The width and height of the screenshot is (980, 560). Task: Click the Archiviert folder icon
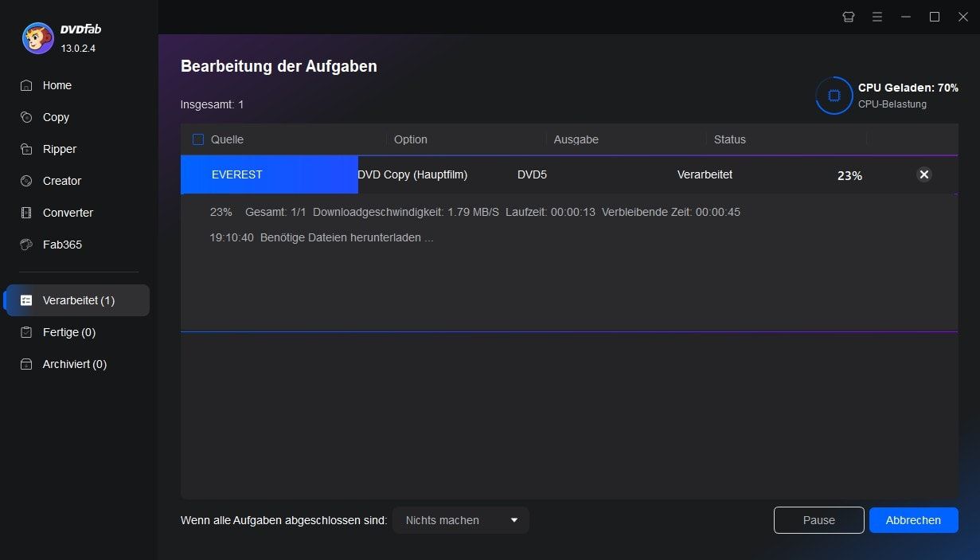tap(27, 364)
